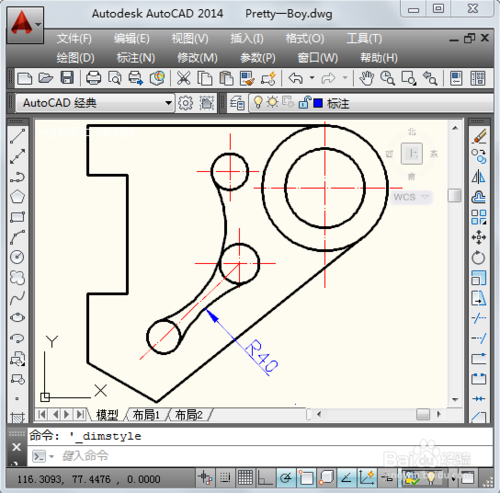Select the Stretch tool
The width and height of the screenshot is (500, 493).
[x=479, y=298]
